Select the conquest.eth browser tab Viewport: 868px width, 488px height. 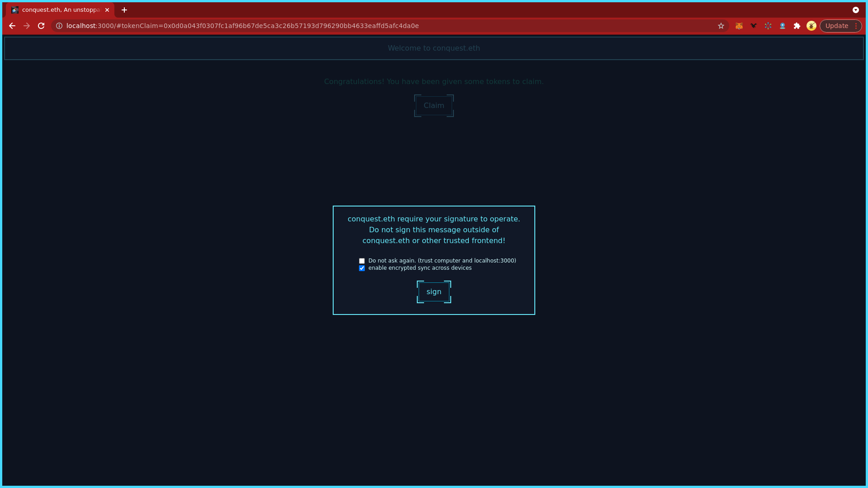click(x=60, y=10)
